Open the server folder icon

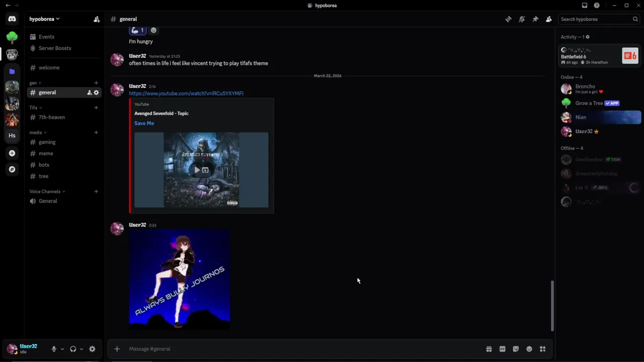pos(12,71)
